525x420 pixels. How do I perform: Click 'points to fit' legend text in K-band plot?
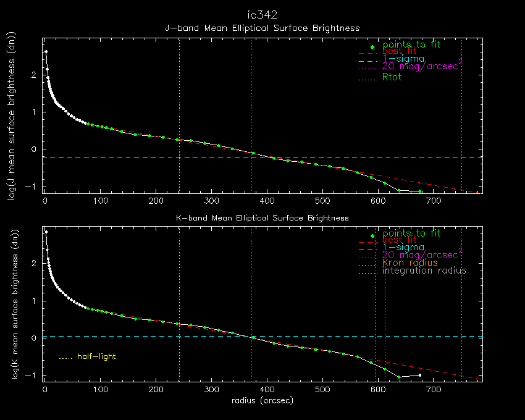(x=411, y=233)
